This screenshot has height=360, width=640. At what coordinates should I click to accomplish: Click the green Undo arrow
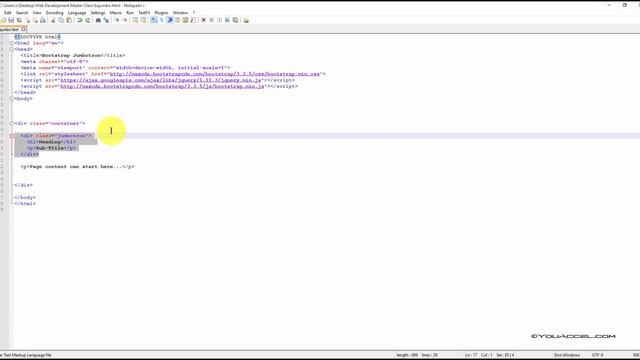(x=79, y=20)
